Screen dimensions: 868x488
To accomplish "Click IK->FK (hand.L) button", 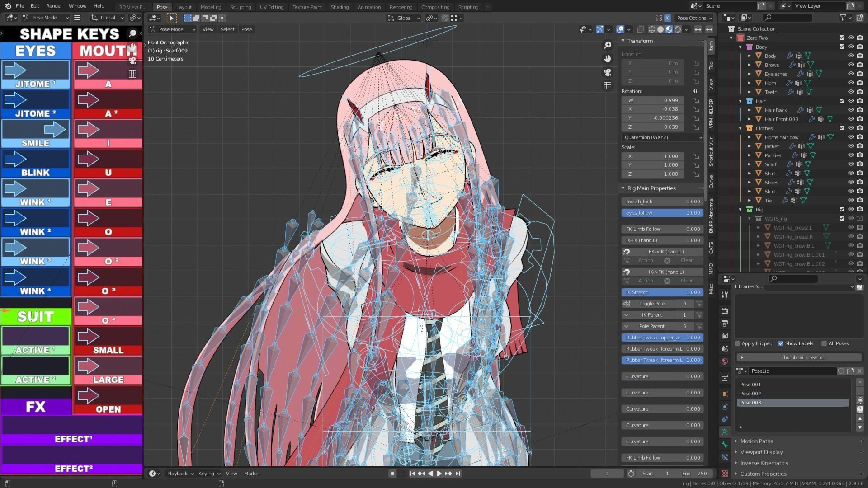I will 662,272.
